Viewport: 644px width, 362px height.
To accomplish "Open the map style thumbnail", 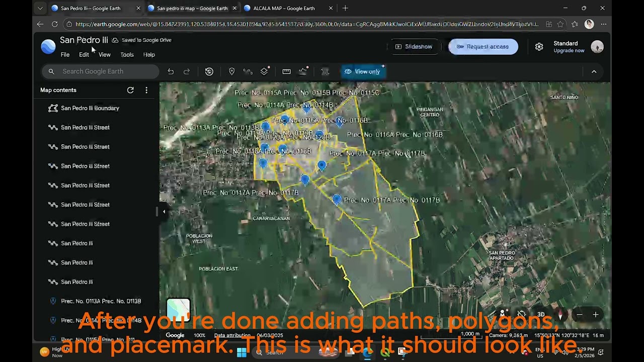I will click(x=178, y=310).
